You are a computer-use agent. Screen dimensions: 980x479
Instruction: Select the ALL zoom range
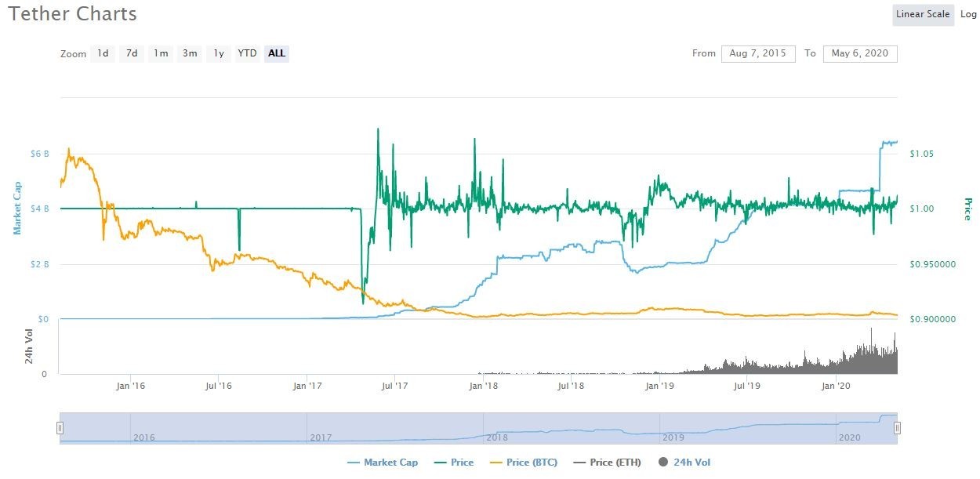coord(277,53)
